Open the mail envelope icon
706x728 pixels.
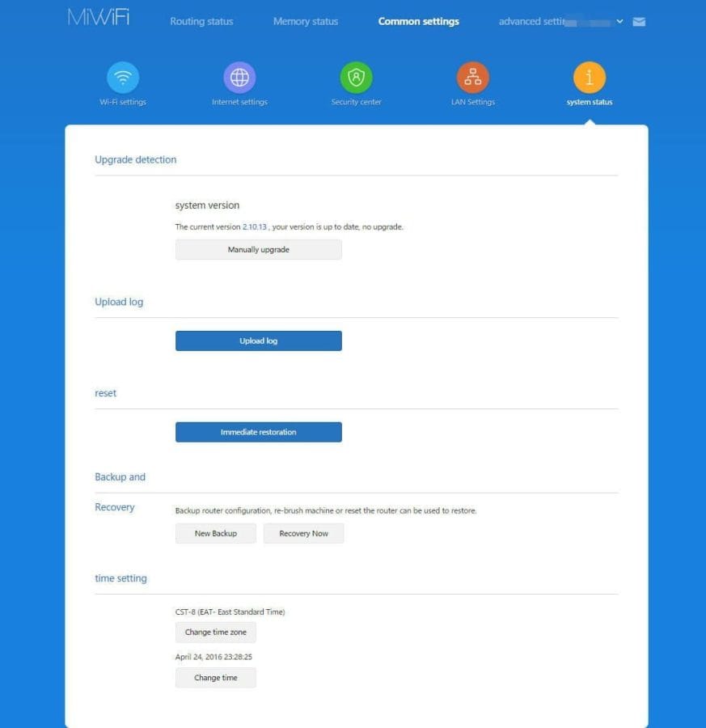coord(639,22)
